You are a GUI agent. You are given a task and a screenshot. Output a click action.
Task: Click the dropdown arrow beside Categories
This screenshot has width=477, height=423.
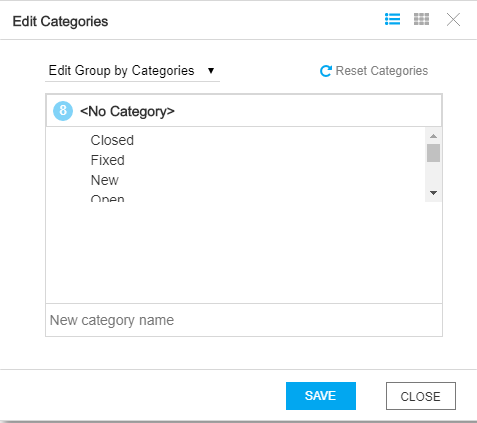coord(211,71)
